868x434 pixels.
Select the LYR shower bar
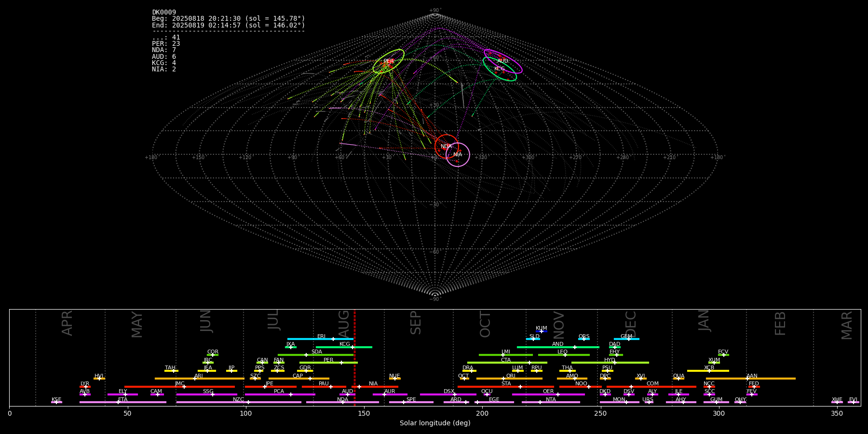(85, 387)
